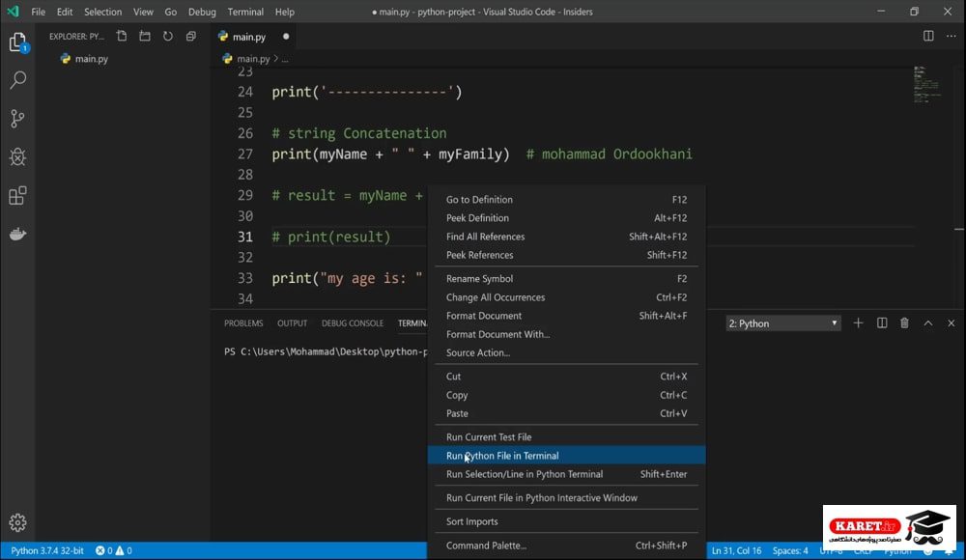Open the View menu
The image size is (966, 560).
pyautogui.click(x=143, y=12)
